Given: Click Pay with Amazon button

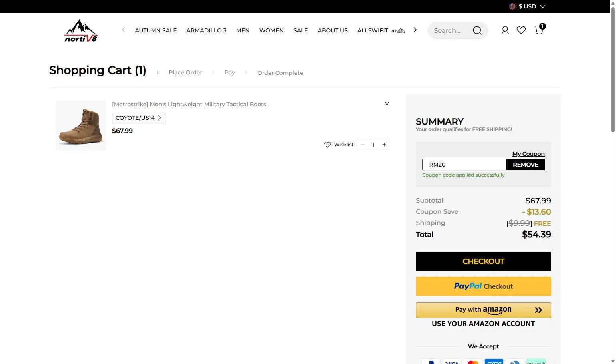Looking at the screenshot, I should click(483, 310).
